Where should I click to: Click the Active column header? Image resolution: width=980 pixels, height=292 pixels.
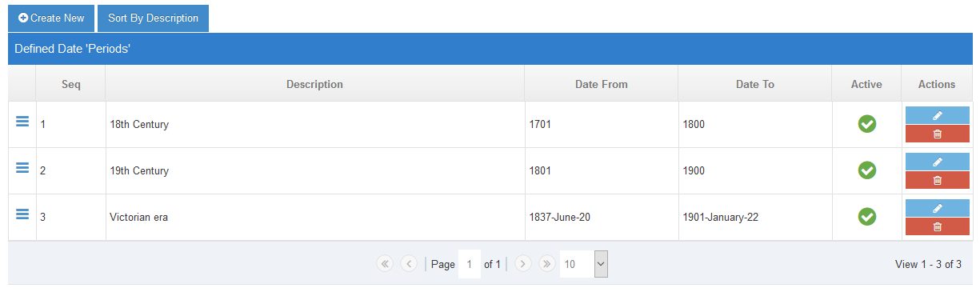[866, 83]
